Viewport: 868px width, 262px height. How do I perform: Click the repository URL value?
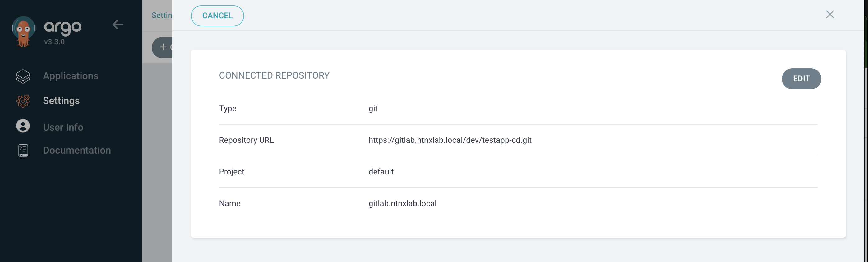[x=450, y=140]
